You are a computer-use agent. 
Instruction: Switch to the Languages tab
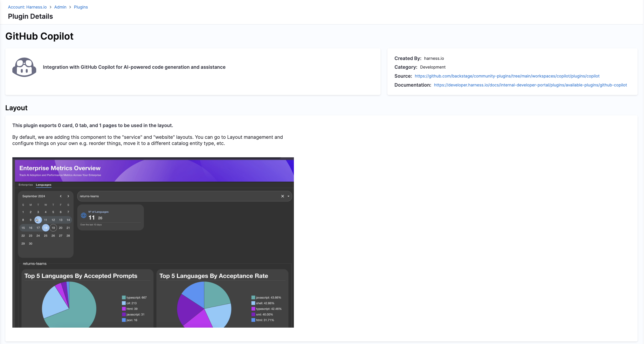coord(43,185)
